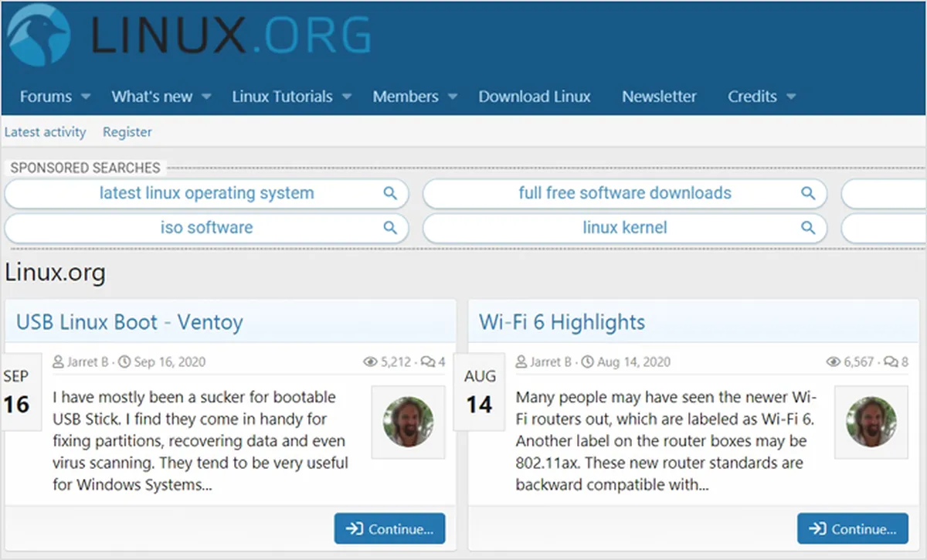Viewport: 927px width, 560px height.
Task: Go to Download Linux page
Action: (535, 97)
